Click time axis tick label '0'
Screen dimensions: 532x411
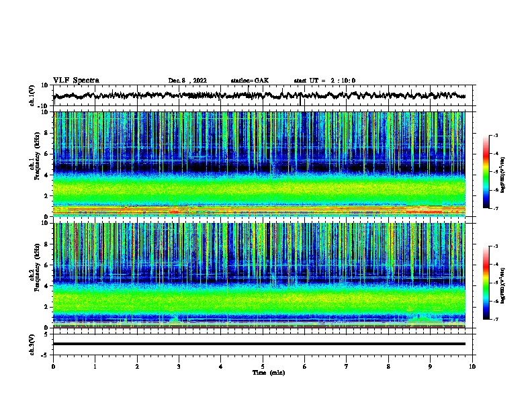tap(53, 367)
